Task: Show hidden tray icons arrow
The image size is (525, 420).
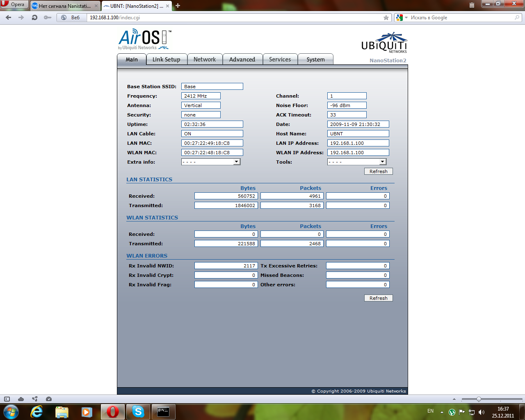Action: click(x=442, y=412)
